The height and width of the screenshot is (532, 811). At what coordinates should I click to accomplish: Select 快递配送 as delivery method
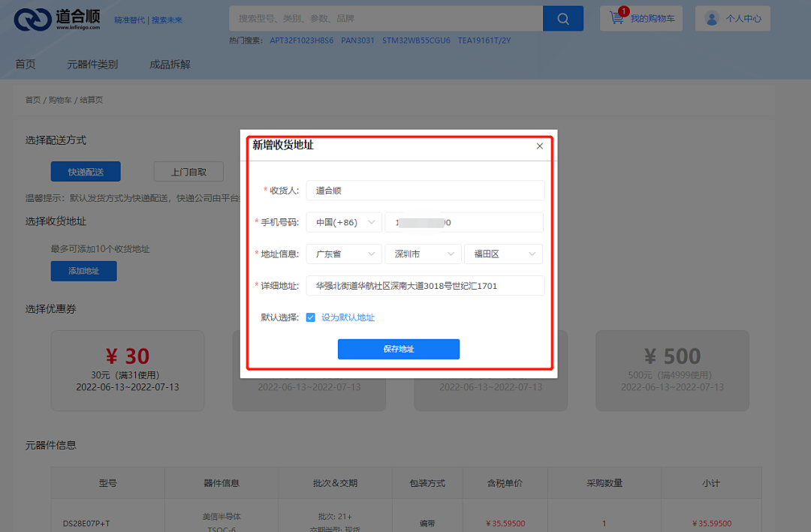pos(85,171)
